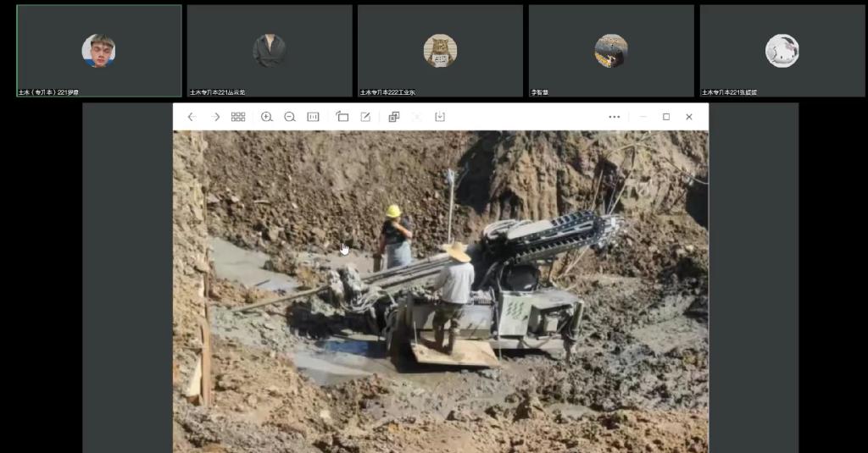Minimize the image viewer window
Viewport: 868px width, 453px height.
click(x=643, y=117)
